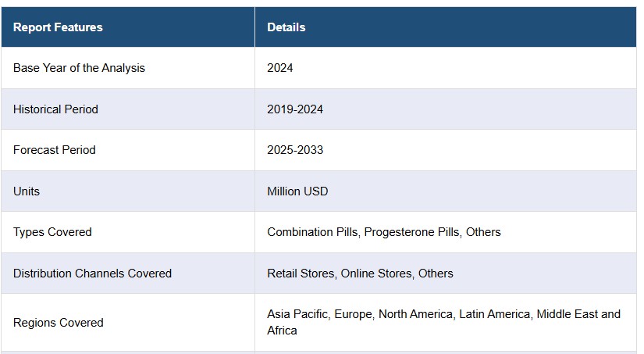
Task: Select the 'Distribution Channels Covered' label
Action: point(92,274)
